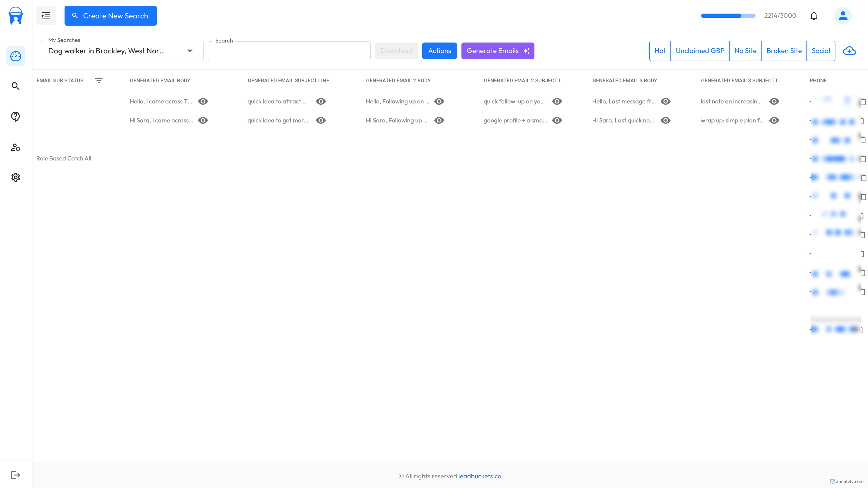The width and height of the screenshot is (868, 488).
Task: Open the search icon in the sidebar
Action: [15, 86]
